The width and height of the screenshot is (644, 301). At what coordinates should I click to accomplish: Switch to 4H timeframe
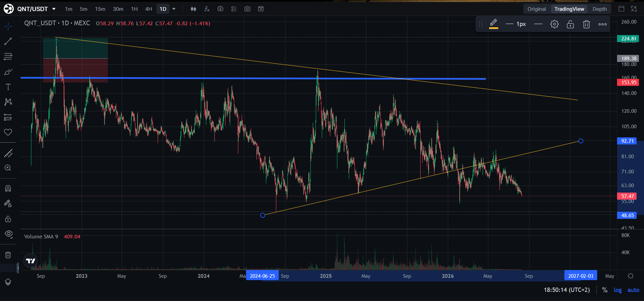[149, 9]
